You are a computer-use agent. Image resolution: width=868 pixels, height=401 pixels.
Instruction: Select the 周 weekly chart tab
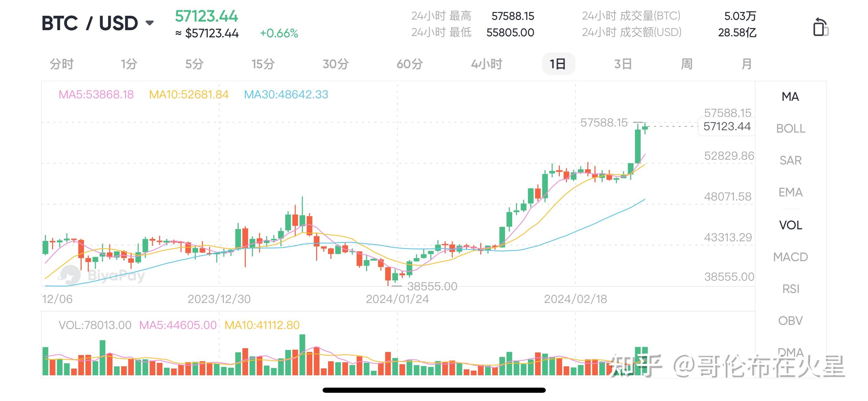pos(687,64)
